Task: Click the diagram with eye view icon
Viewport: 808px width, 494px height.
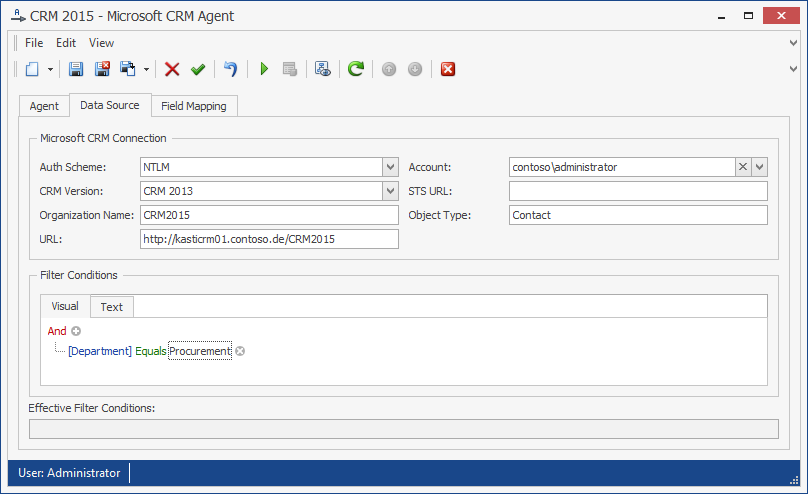Action: coord(323,69)
